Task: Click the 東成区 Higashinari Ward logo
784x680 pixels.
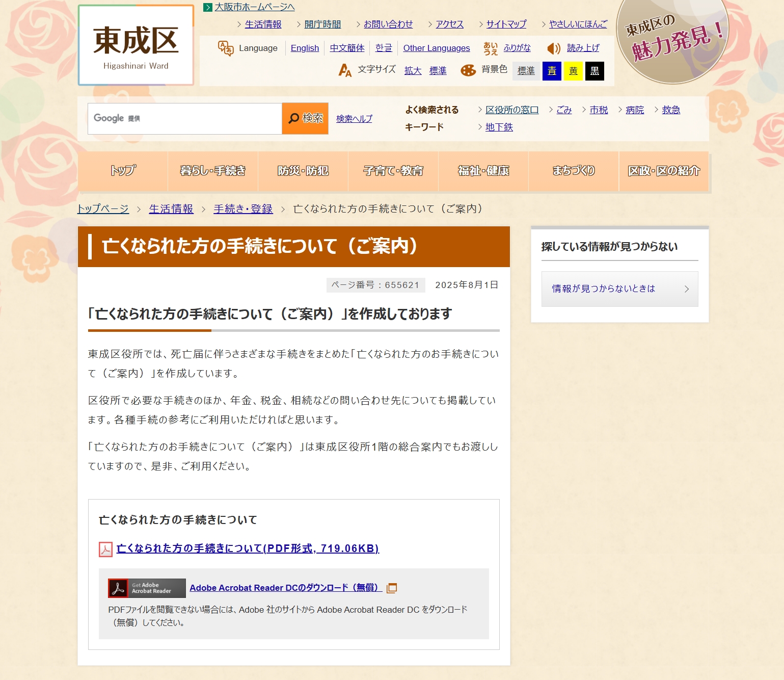Action: (136, 46)
